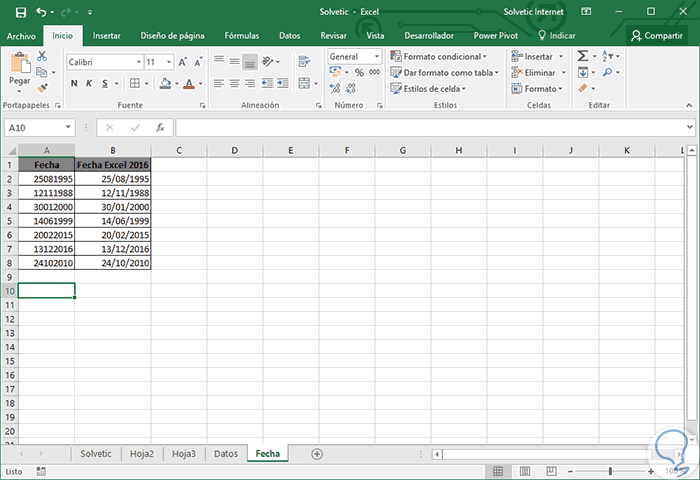Apply percent style format
This screenshot has height=480, width=700.
pos(359,72)
